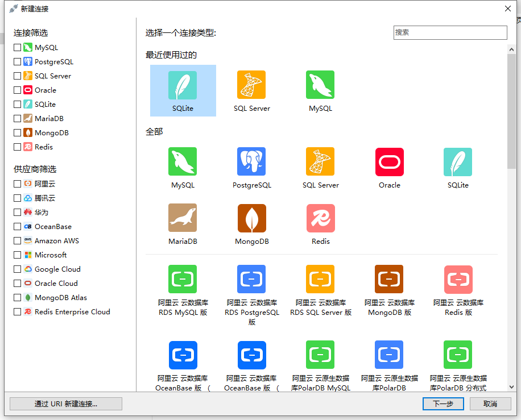Choose the MongoDB leaf icon

[x=252, y=218]
